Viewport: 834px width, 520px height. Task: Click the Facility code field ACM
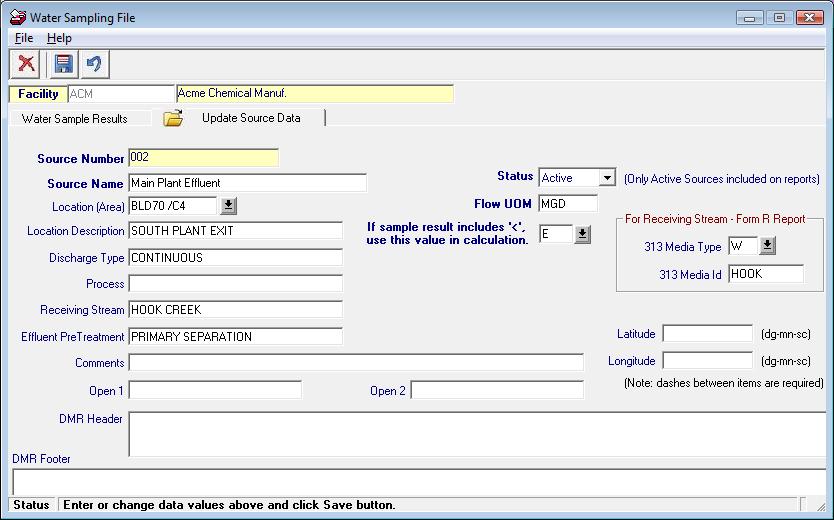pos(121,94)
